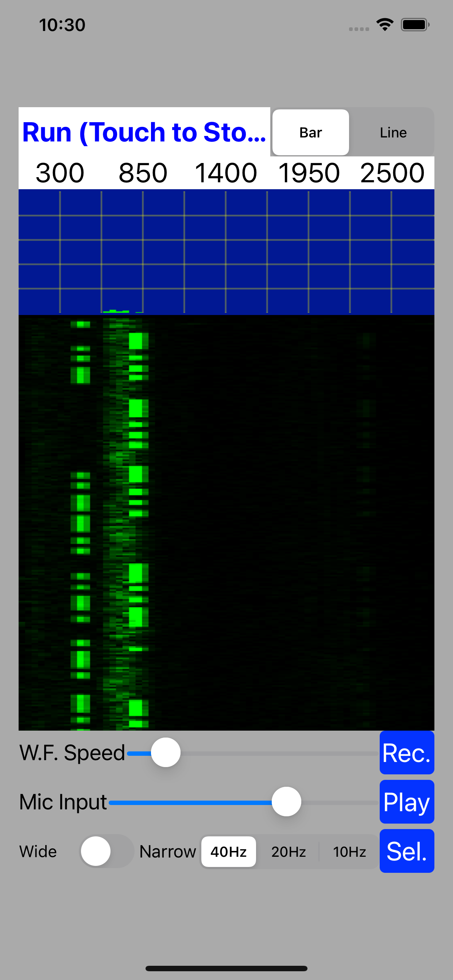The width and height of the screenshot is (453, 980).
Task: Click the Narrow label
Action: click(167, 851)
